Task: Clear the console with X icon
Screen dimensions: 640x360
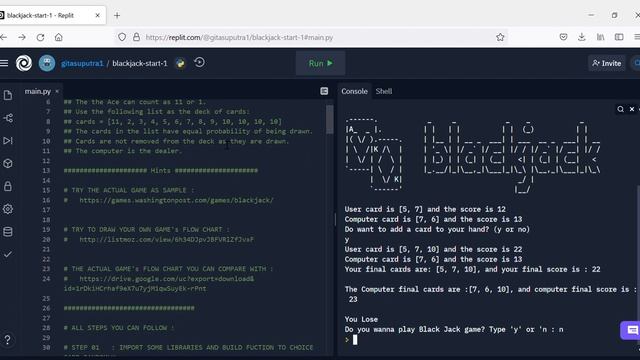Action: point(632,109)
